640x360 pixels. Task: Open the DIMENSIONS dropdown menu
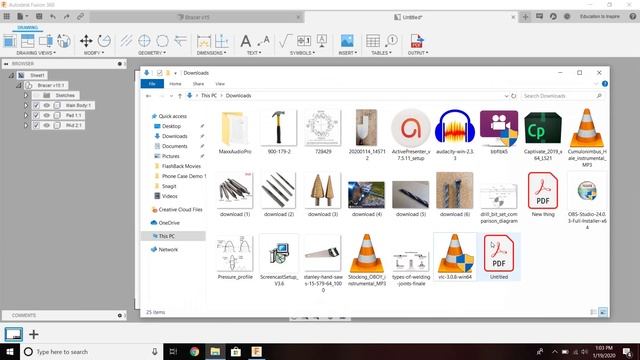click(x=211, y=53)
